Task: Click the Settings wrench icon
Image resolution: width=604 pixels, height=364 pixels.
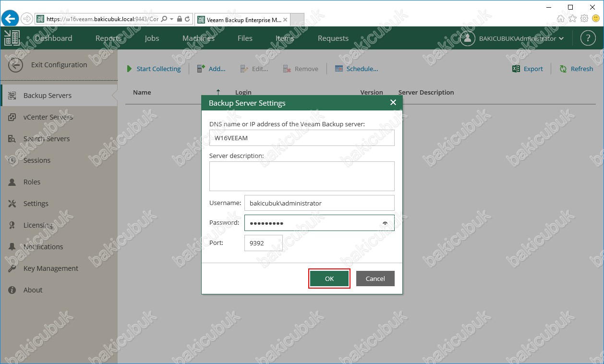Action: click(x=12, y=204)
